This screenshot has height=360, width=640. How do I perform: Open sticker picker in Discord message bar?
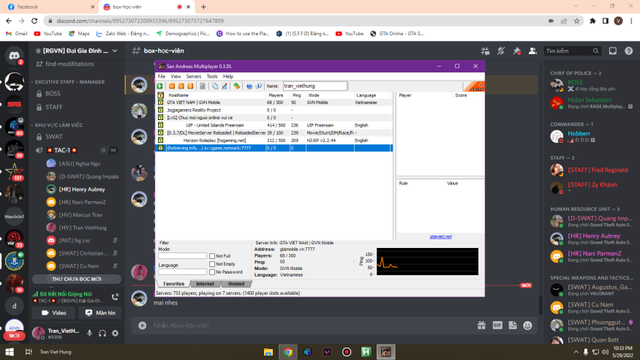(513, 325)
